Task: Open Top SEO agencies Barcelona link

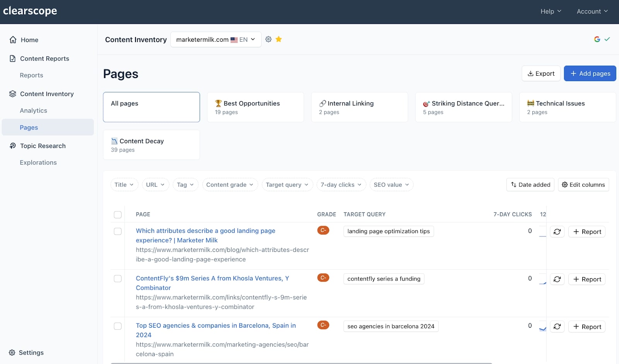Action: [216, 330]
